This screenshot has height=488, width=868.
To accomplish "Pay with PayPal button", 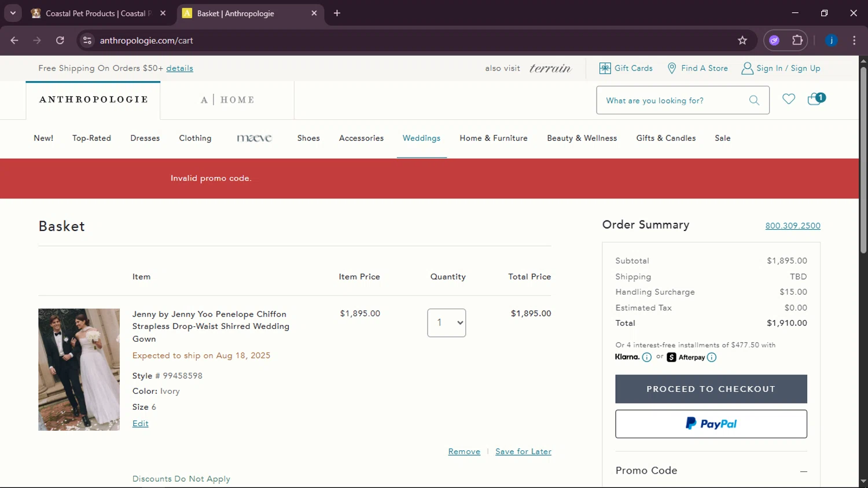I will coord(711,424).
